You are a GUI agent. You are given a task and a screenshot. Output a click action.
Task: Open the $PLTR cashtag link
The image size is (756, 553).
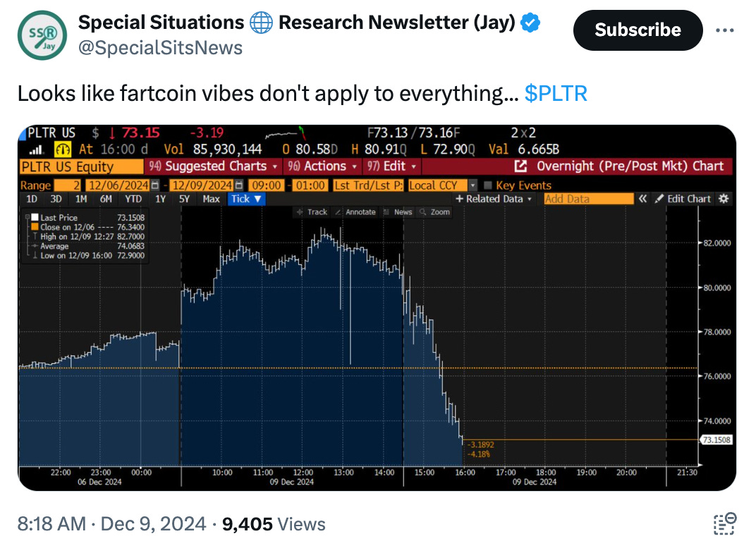(x=556, y=94)
